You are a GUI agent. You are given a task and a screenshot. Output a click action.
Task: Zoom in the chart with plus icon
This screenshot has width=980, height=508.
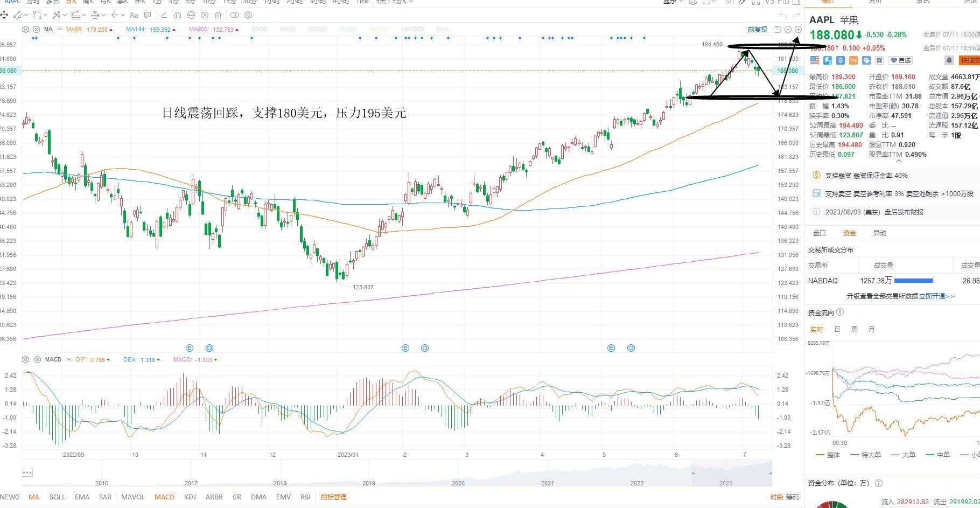[x=798, y=29]
